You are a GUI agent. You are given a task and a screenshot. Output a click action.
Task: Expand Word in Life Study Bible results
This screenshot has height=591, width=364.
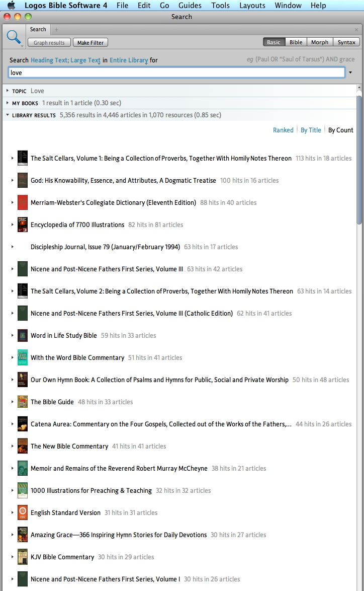coord(13,335)
